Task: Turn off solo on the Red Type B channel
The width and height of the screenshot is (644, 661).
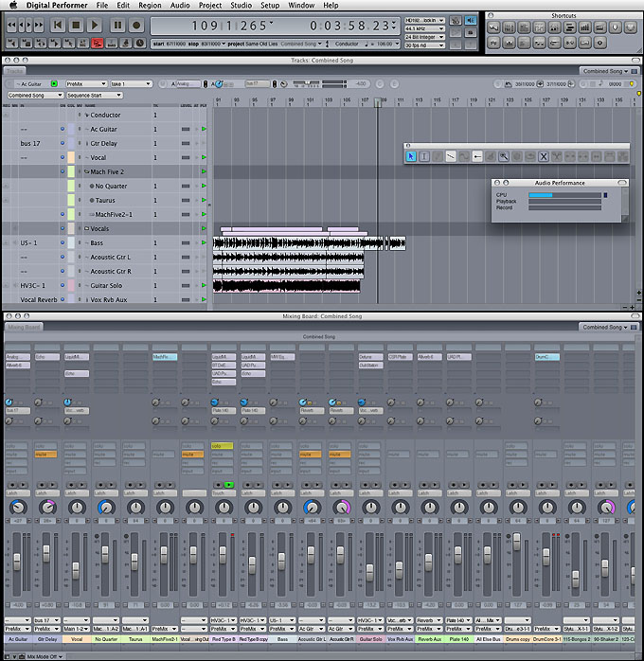Action: [x=222, y=446]
